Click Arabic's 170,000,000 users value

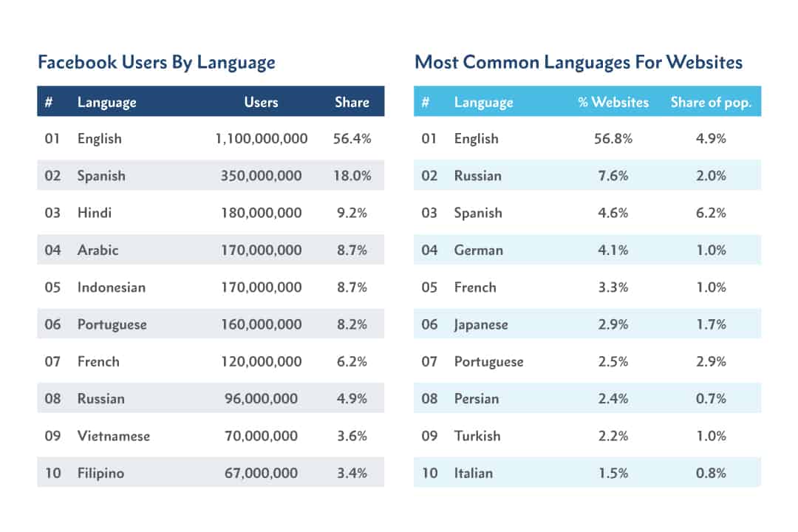coord(261,250)
